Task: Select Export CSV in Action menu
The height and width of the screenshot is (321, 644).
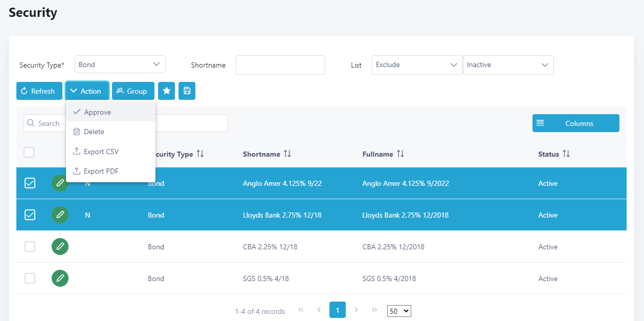Action: [x=101, y=152]
